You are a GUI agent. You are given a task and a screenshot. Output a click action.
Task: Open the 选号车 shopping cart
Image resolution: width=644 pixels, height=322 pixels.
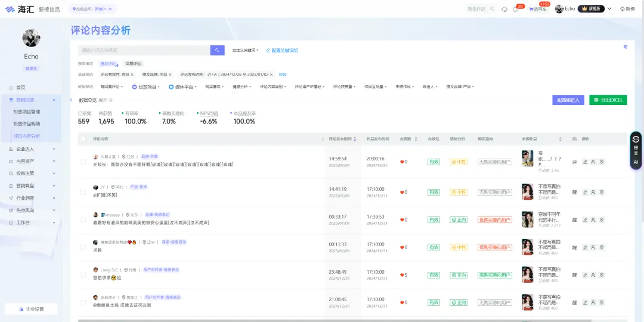click(538, 9)
